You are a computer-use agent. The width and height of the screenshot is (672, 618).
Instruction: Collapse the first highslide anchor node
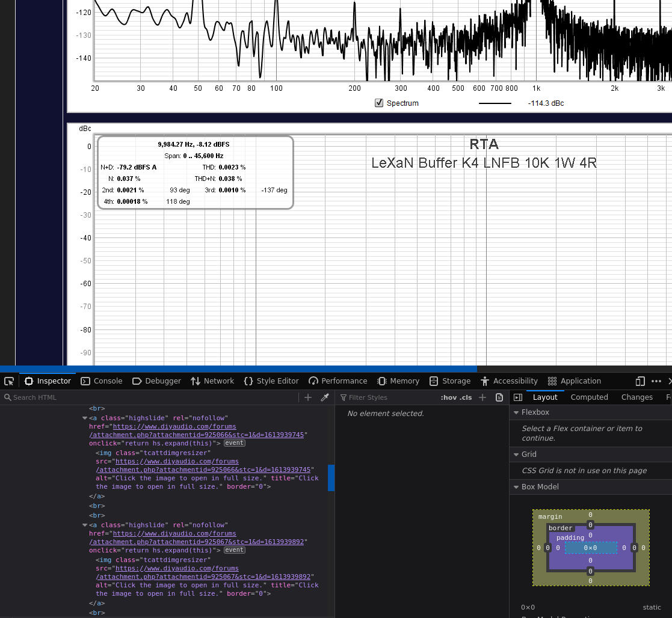[x=84, y=418]
